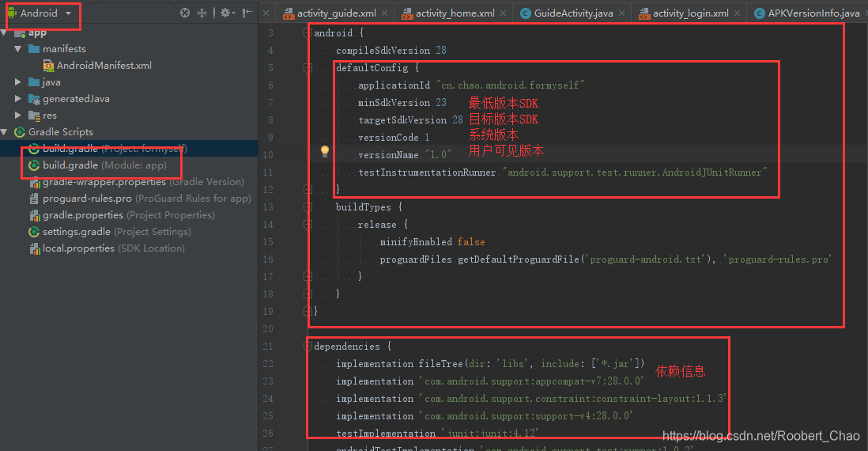The width and height of the screenshot is (868, 451).
Task: Click the applicationId string value
Action: pos(510,85)
